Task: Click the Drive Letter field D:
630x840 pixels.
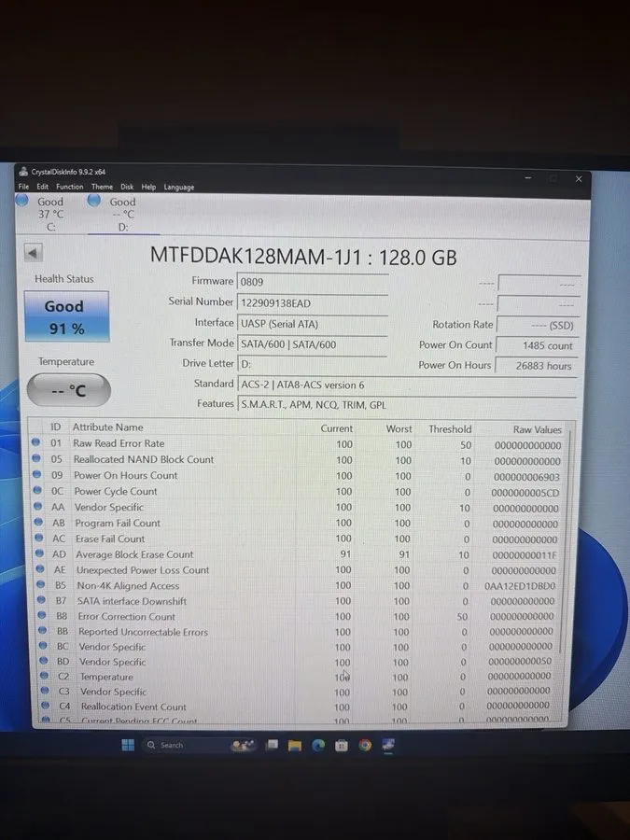Action: [313, 364]
